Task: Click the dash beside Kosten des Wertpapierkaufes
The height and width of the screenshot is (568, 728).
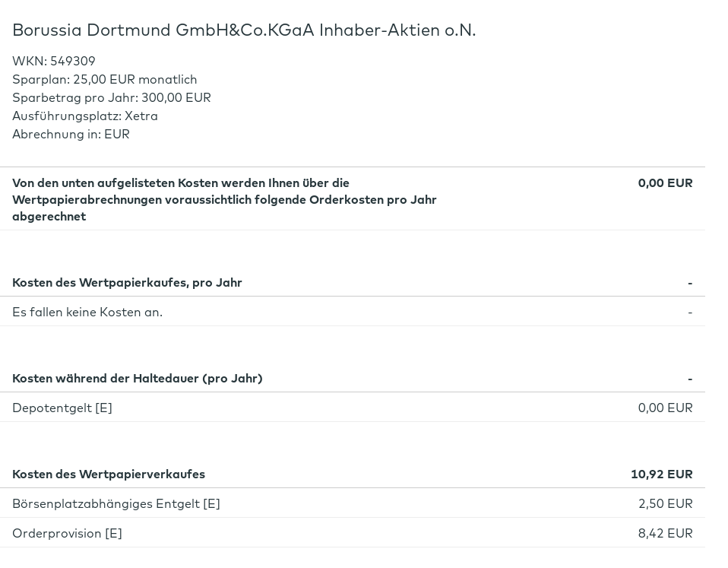Action: point(690,283)
